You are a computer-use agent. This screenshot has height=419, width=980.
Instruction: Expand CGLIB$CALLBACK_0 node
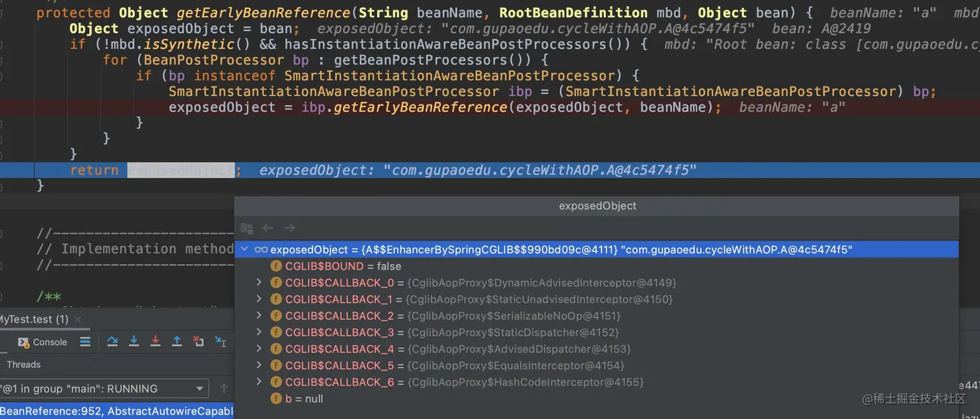pos(259,282)
